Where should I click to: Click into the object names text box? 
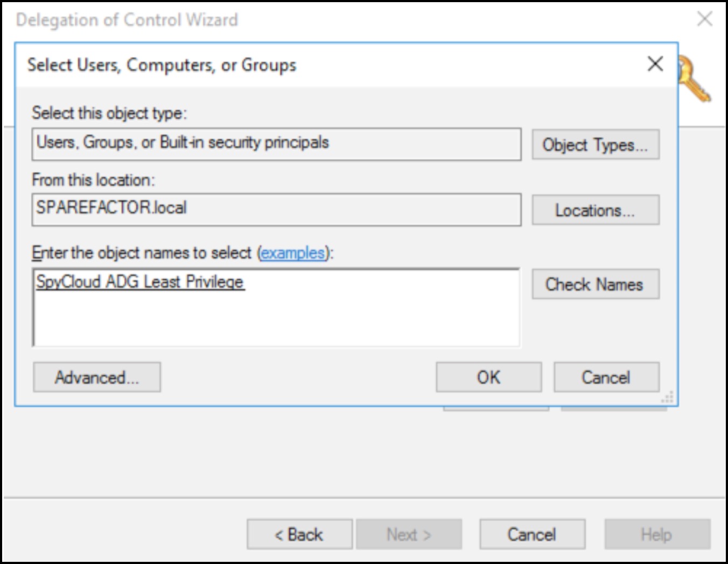pyautogui.click(x=276, y=308)
